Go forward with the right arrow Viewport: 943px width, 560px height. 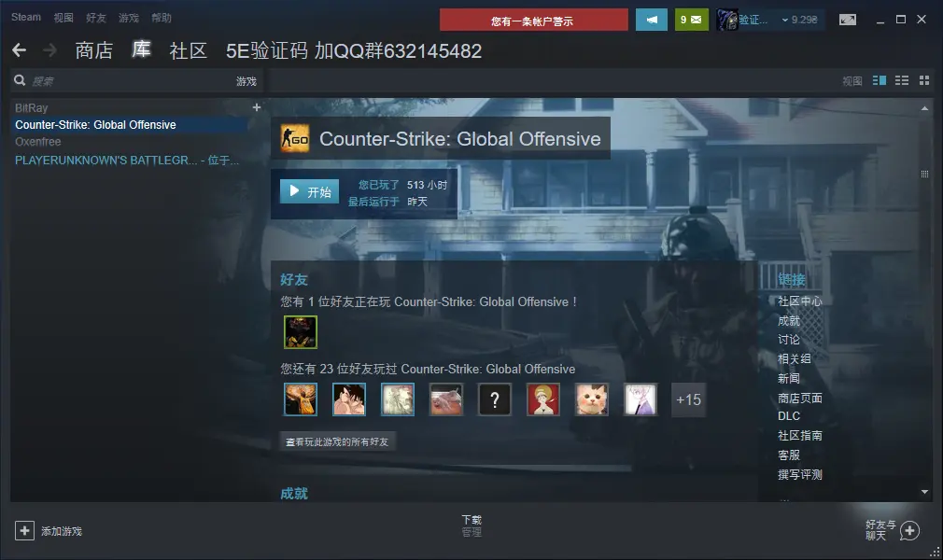(49, 49)
